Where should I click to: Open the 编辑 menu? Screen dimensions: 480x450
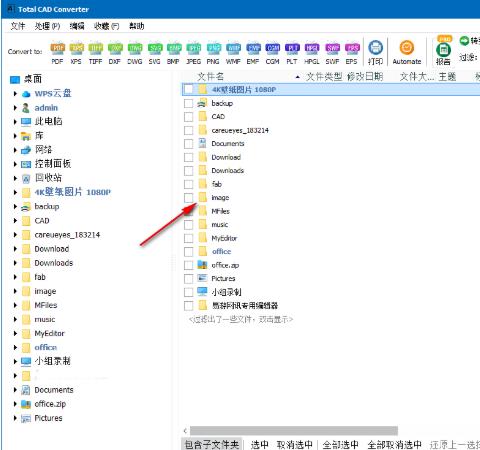(77, 26)
